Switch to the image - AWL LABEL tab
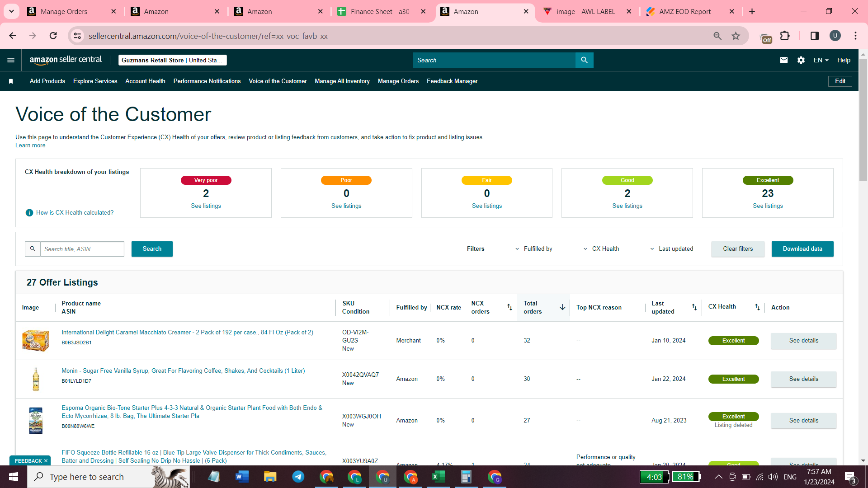868x488 pixels. (585, 12)
